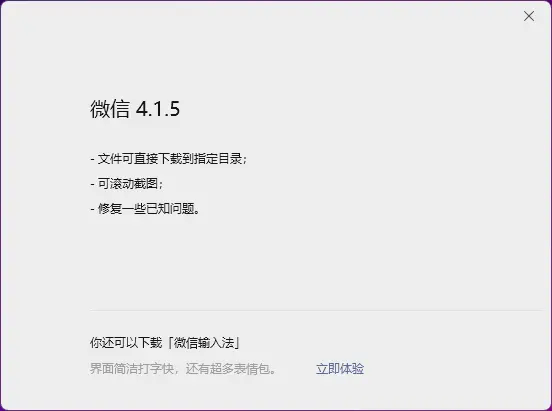Screen dimensions: 552x411
Task: Click the gray 界面简洁打字快 description text
Action: [x=183, y=369]
